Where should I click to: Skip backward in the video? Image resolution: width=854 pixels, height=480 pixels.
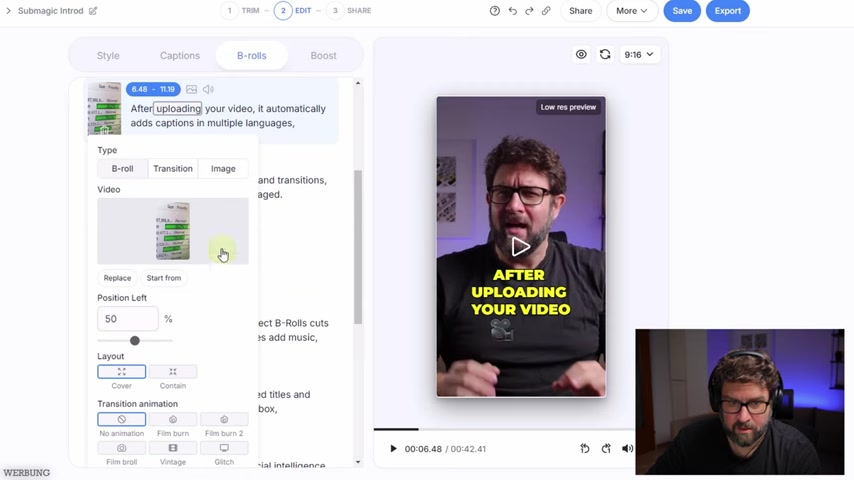pos(584,448)
